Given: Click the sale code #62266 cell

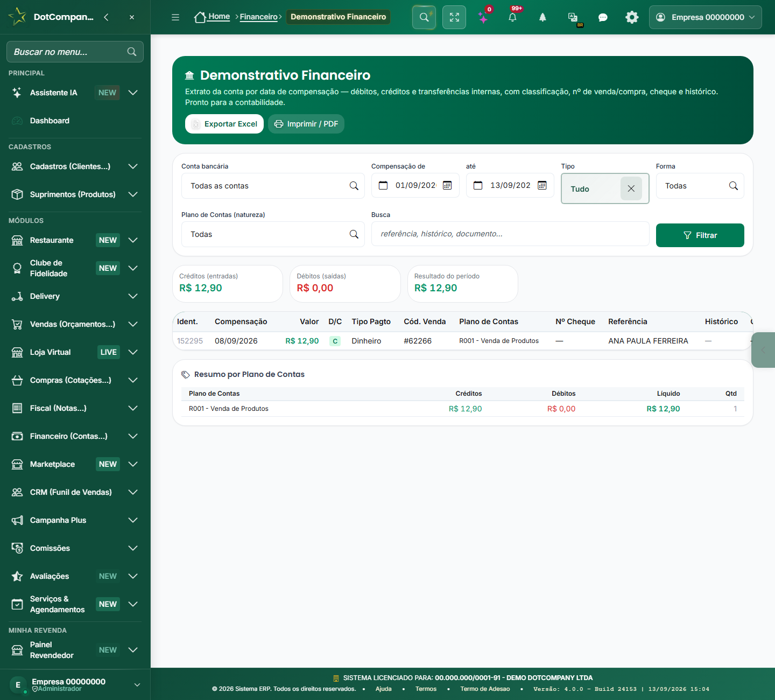Looking at the screenshot, I should point(418,341).
